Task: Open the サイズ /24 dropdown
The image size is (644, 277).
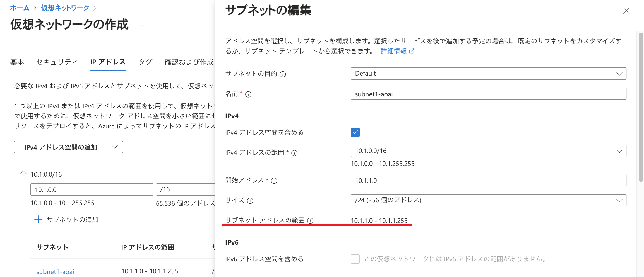Action: 488,200
